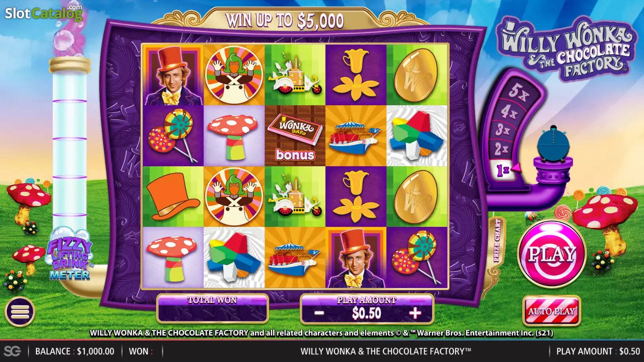The image size is (644, 362).
Task: Open the Prize Chart tab
Action: coord(497,241)
